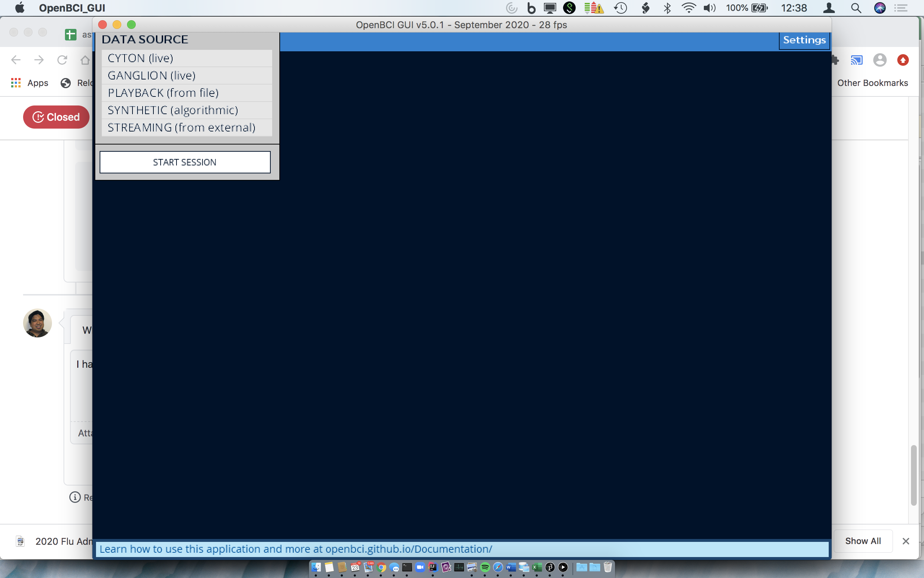The image size is (924, 578).
Task: Open the openbci.github.io Documentation link bar
Action: point(462,549)
